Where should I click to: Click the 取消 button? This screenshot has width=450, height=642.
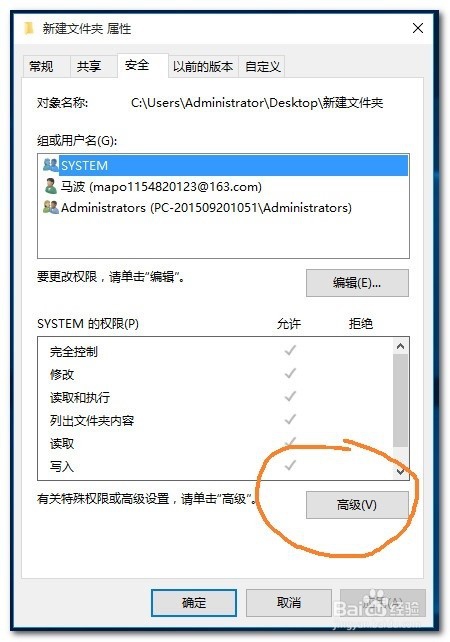289,603
